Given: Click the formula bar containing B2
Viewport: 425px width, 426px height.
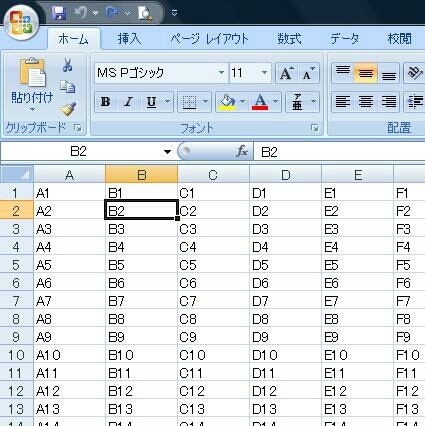Looking at the screenshot, I should (339, 152).
